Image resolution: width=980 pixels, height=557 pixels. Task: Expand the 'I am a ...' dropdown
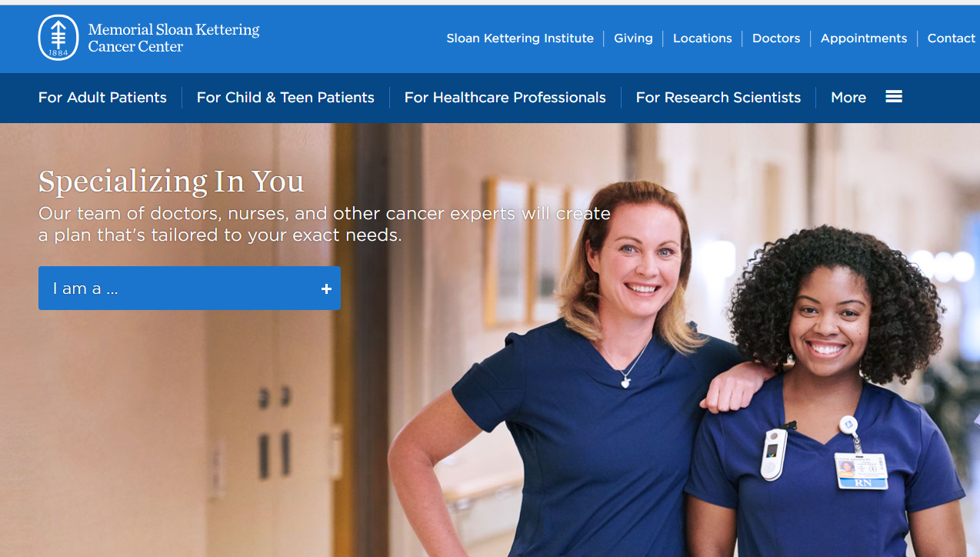click(x=189, y=289)
